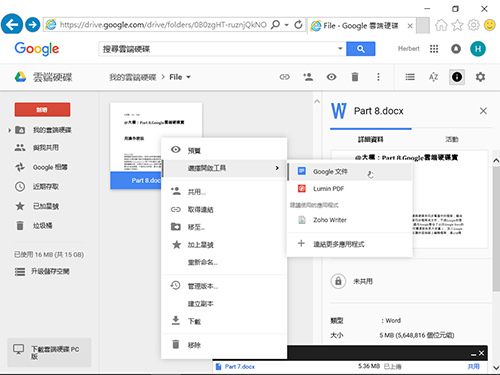Click the red New button
The height and width of the screenshot is (375, 500).
(42, 110)
